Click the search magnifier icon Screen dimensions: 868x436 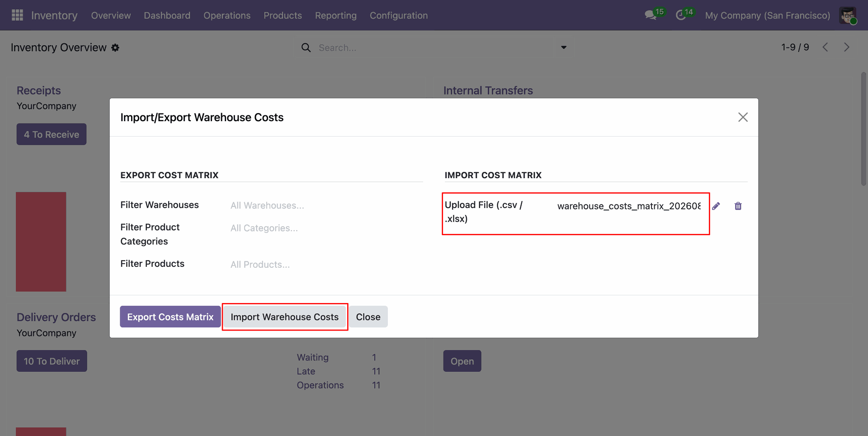tap(306, 47)
